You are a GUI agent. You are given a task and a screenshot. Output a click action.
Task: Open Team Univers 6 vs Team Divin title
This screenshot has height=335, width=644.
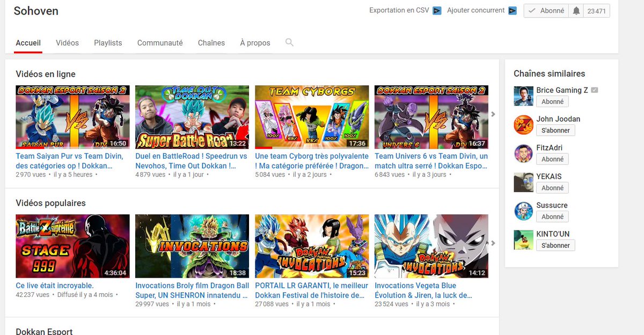pos(431,161)
